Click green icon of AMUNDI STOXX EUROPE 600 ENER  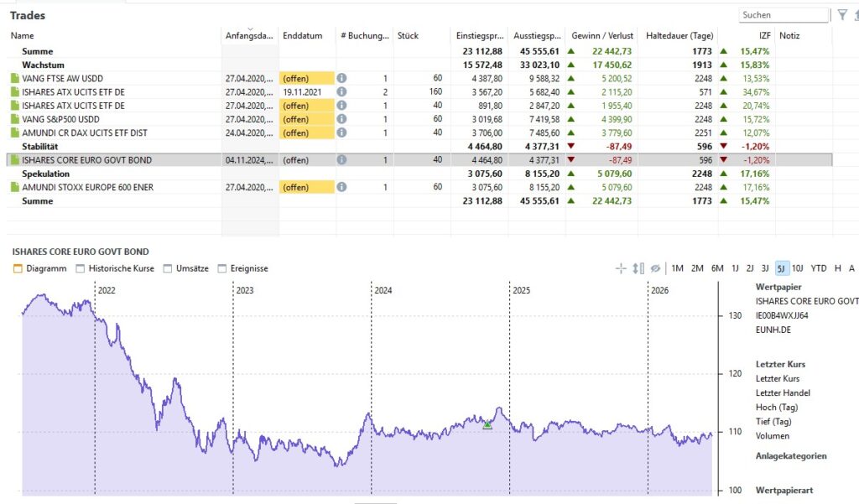[15, 187]
